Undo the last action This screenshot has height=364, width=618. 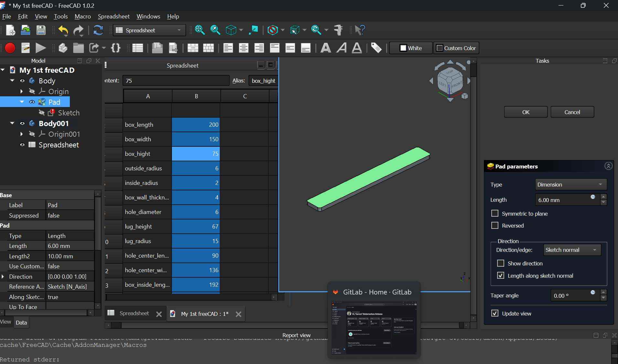[63, 30]
